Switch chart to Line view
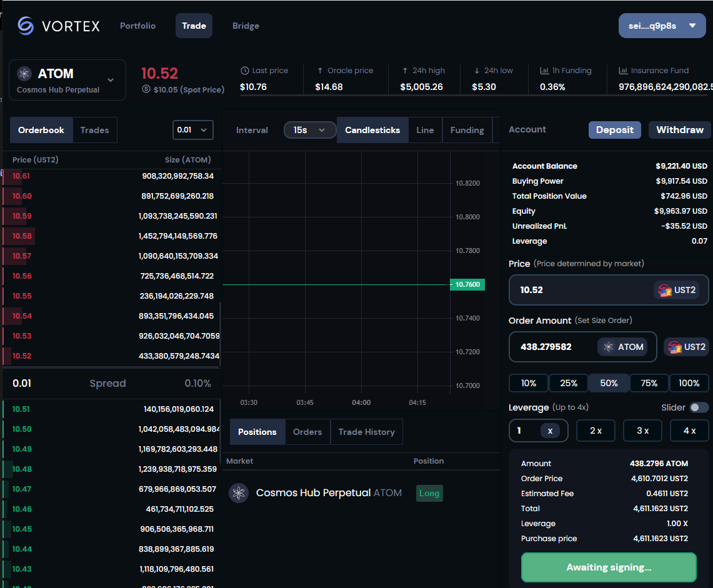Screen dimensions: 713x588 [x=425, y=130]
